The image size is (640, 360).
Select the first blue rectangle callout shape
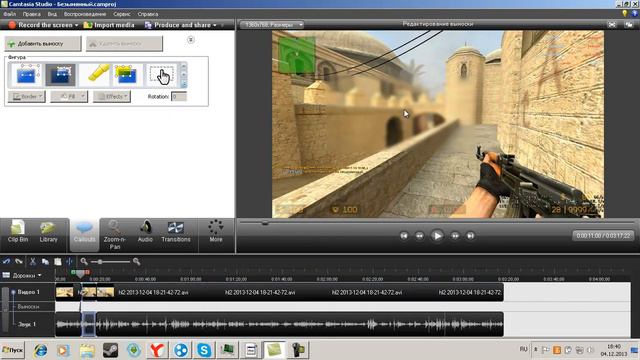tap(27, 75)
